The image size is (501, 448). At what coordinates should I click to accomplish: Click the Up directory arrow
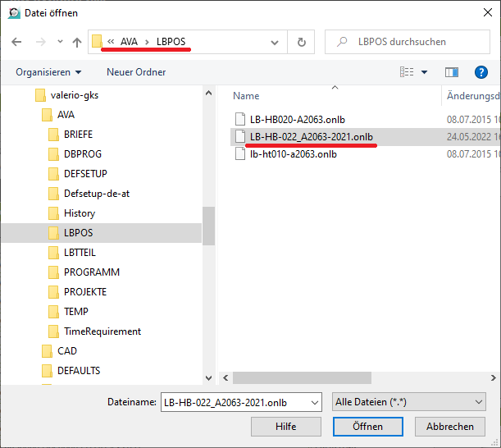pos(77,42)
